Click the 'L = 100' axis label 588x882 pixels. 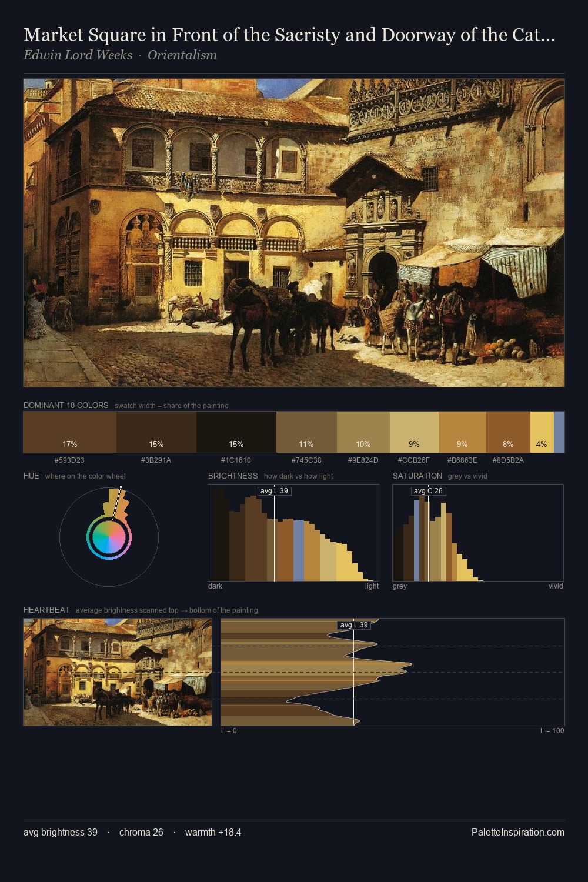click(x=552, y=731)
